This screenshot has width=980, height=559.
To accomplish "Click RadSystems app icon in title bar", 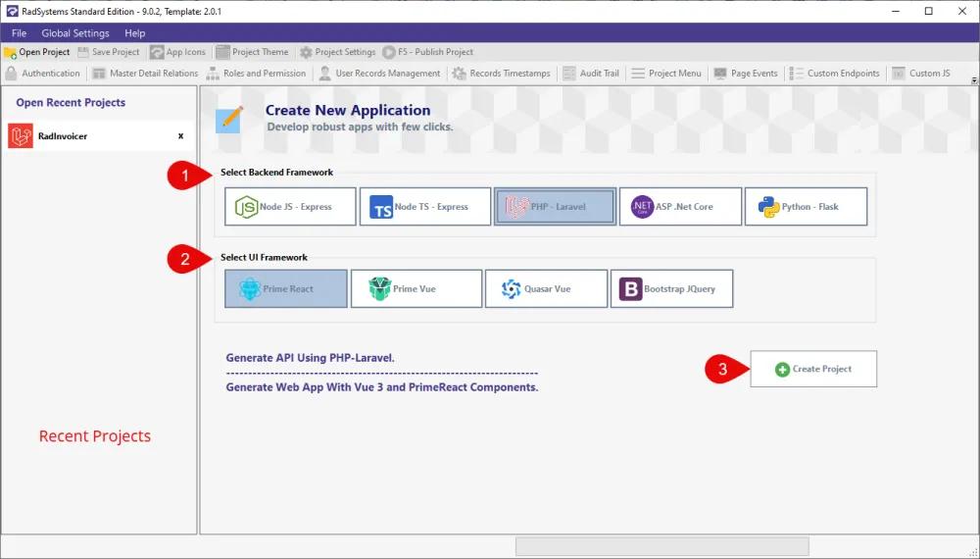I will click(12, 11).
